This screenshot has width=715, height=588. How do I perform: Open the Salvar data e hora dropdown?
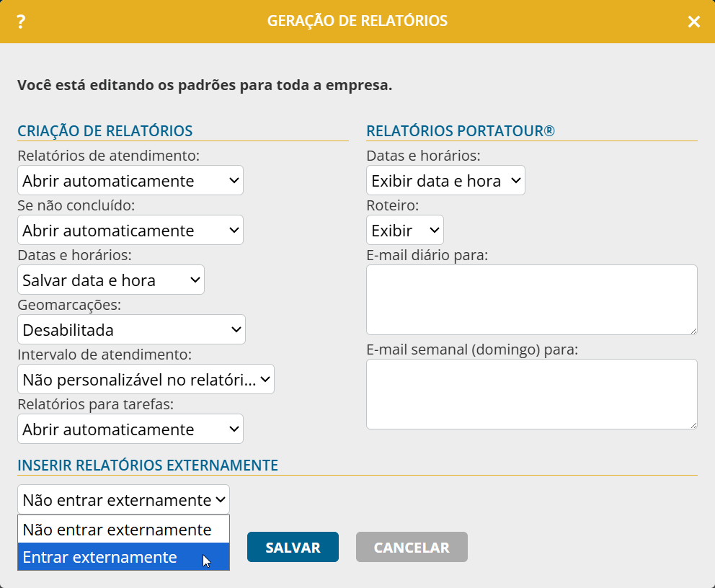[110, 280]
